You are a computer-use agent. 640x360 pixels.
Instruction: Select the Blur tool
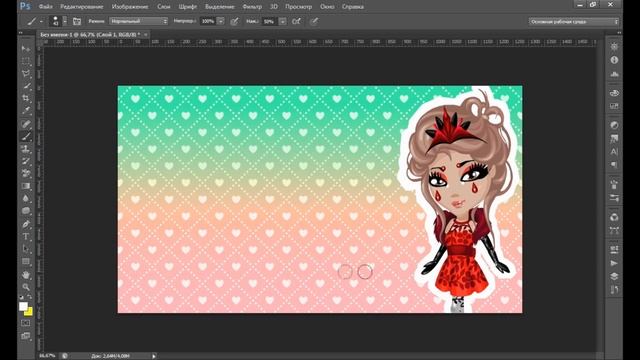coord(26,198)
